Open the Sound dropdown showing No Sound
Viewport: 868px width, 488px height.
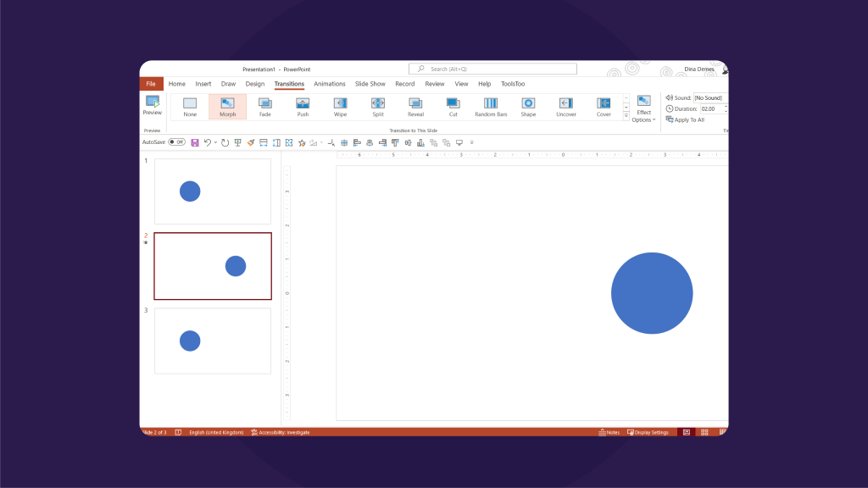click(708, 97)
